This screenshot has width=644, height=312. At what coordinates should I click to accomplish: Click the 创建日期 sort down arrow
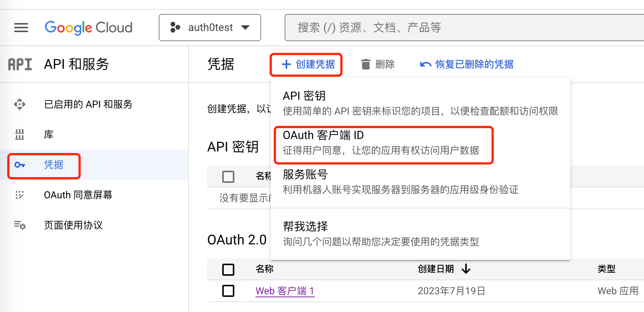[466, 269]
